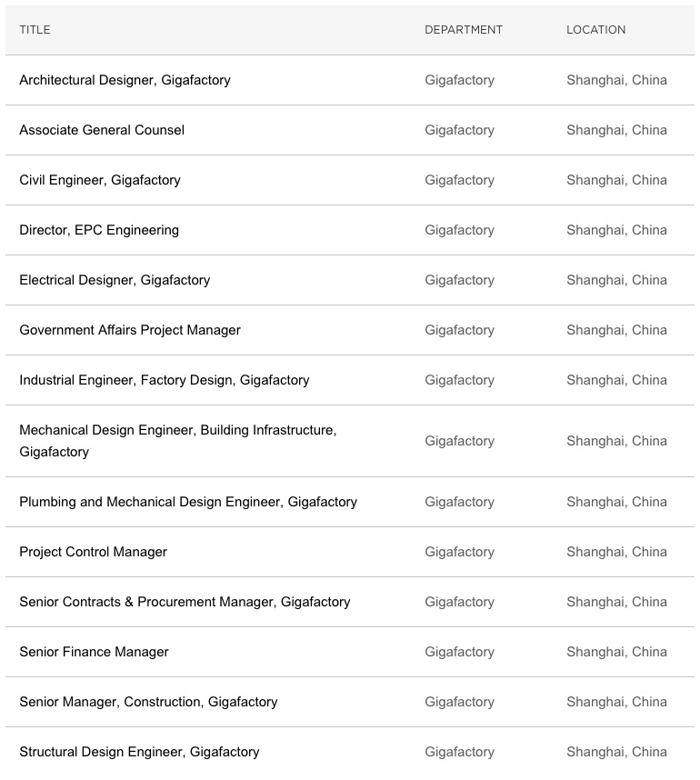The height and width of the screenshot is (780, 700).
Task: Click Senior Finance Manager job title
Action: [95, 652]
